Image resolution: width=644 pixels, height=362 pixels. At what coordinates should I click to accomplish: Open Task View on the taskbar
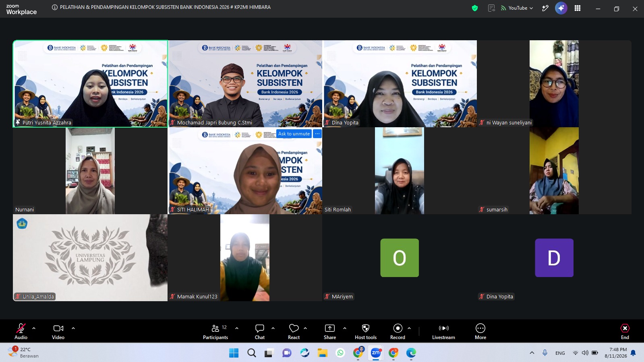tap(269, 353)
